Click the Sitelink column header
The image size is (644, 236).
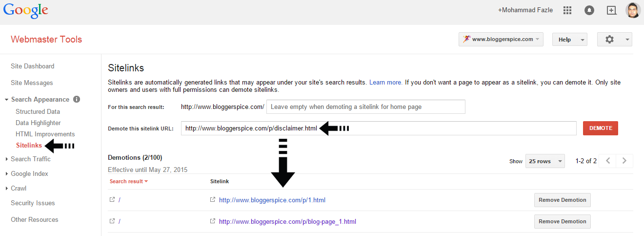coord(220,181)
